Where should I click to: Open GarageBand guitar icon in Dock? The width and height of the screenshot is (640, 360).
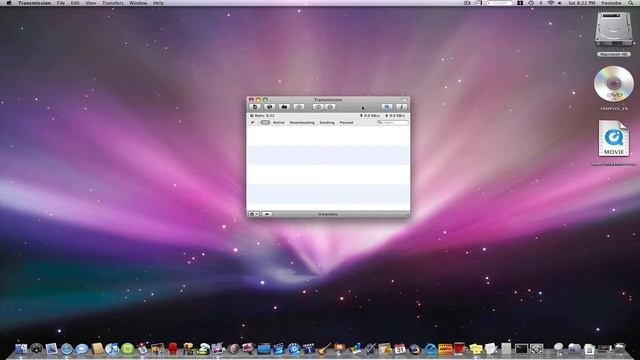[x=324, y=349]
